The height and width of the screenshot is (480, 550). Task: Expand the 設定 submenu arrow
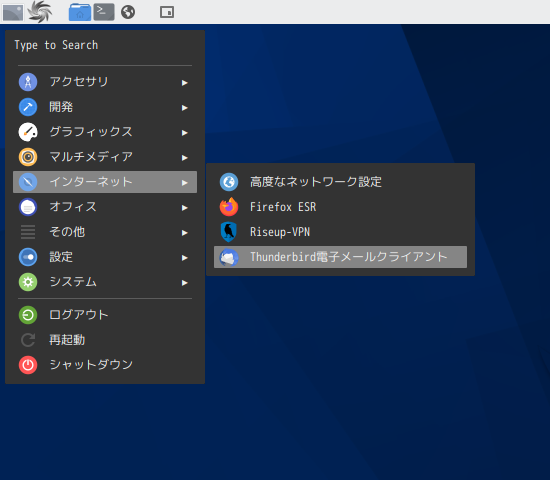185,258
